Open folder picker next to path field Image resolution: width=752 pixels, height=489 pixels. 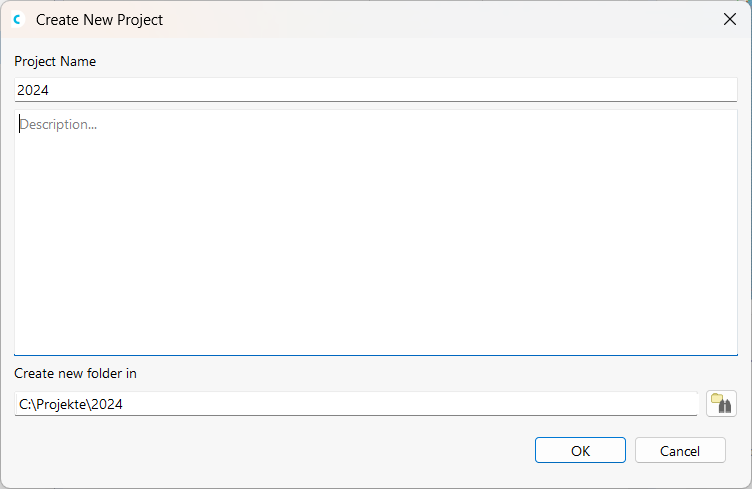(721, 404)
